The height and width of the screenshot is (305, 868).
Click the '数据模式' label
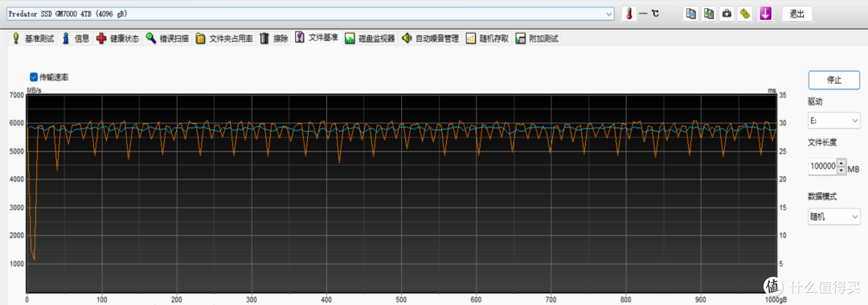[x=822, y=196]
